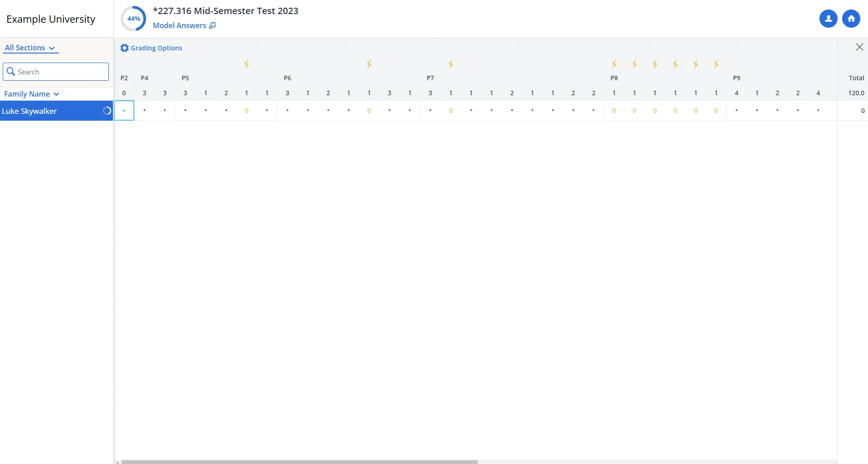The width and height of the screenshot is (868, 464).
Task: Go to home via house icon
Action: tap(851, 19)
